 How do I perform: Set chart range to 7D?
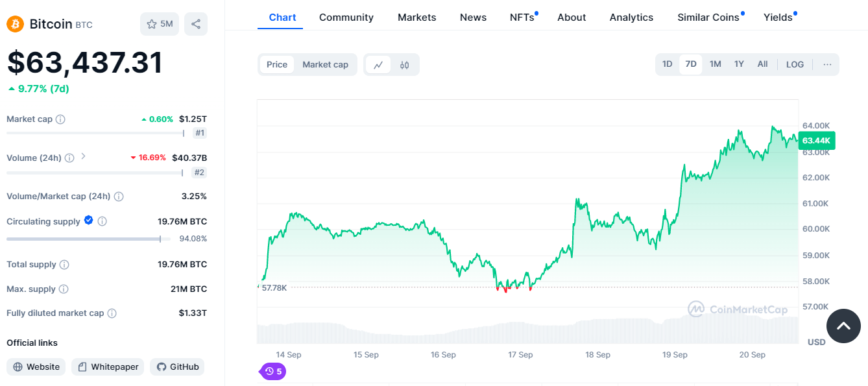(x=691, y=64)
